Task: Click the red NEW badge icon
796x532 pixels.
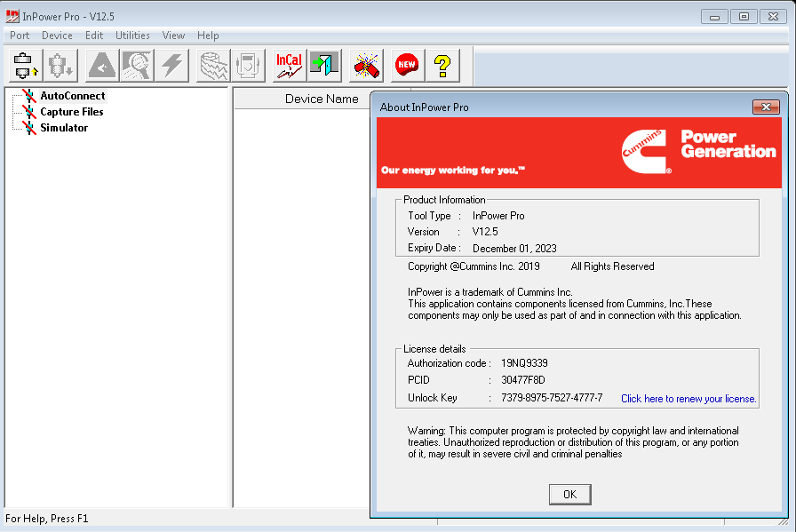Action: pyautogui.click(x=407, y=66)
